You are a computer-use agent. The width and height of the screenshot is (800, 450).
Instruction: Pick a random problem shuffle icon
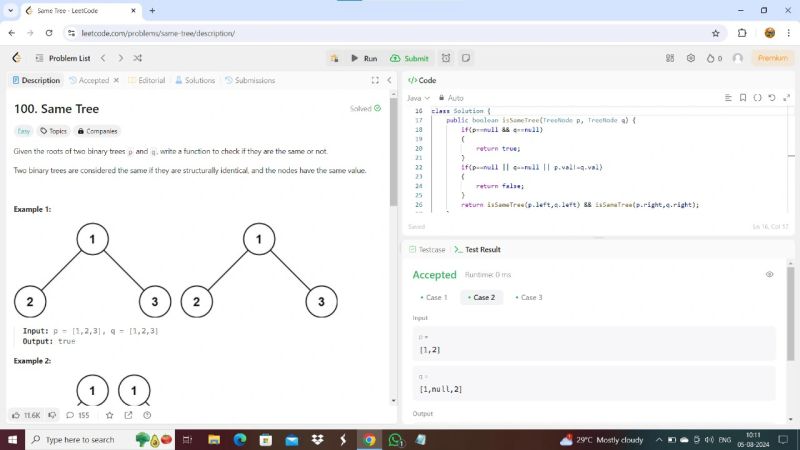[x=138, y=58]
